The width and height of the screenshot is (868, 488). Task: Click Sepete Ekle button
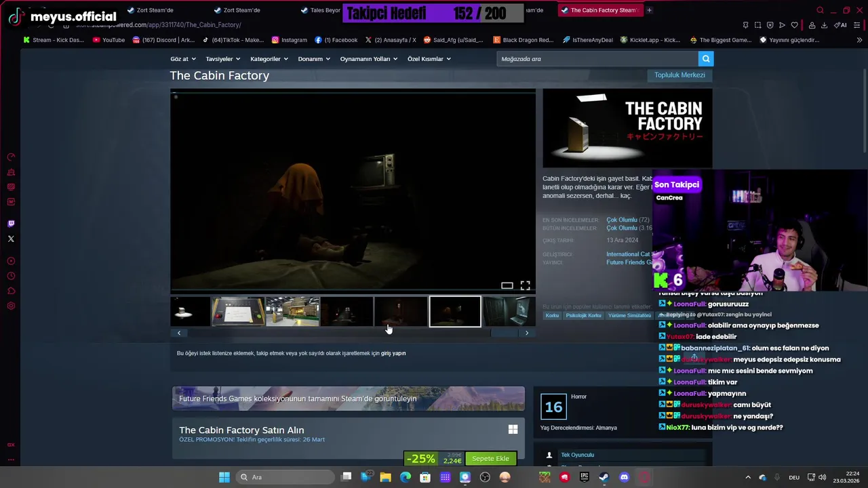pos(490,459)
